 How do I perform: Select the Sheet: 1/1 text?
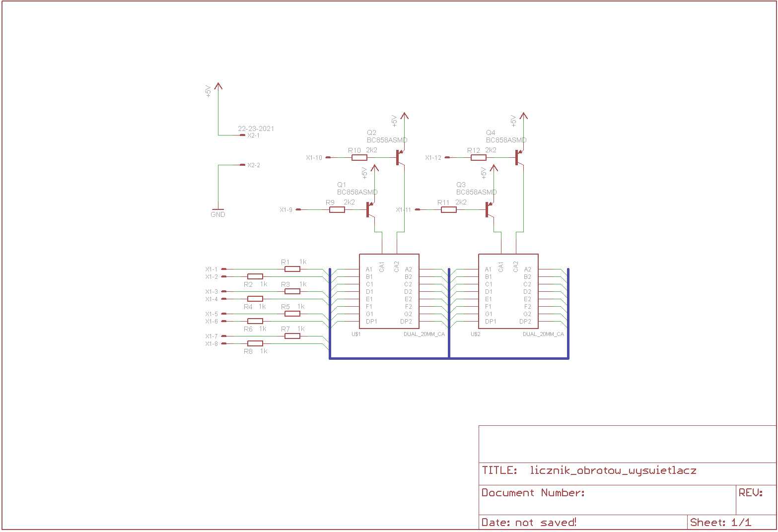point(720,522)
